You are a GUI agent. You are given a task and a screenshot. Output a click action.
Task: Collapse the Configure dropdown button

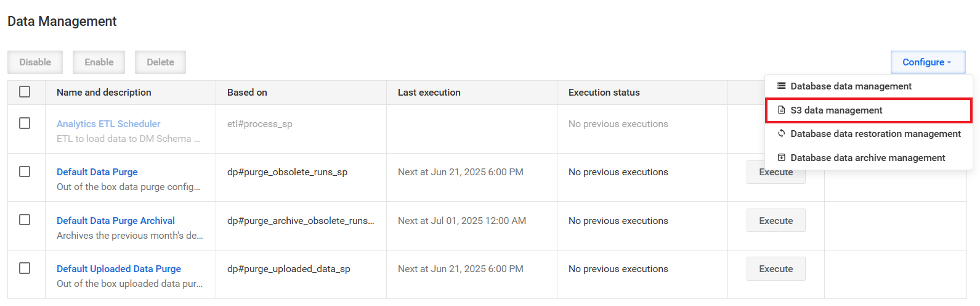928,62
